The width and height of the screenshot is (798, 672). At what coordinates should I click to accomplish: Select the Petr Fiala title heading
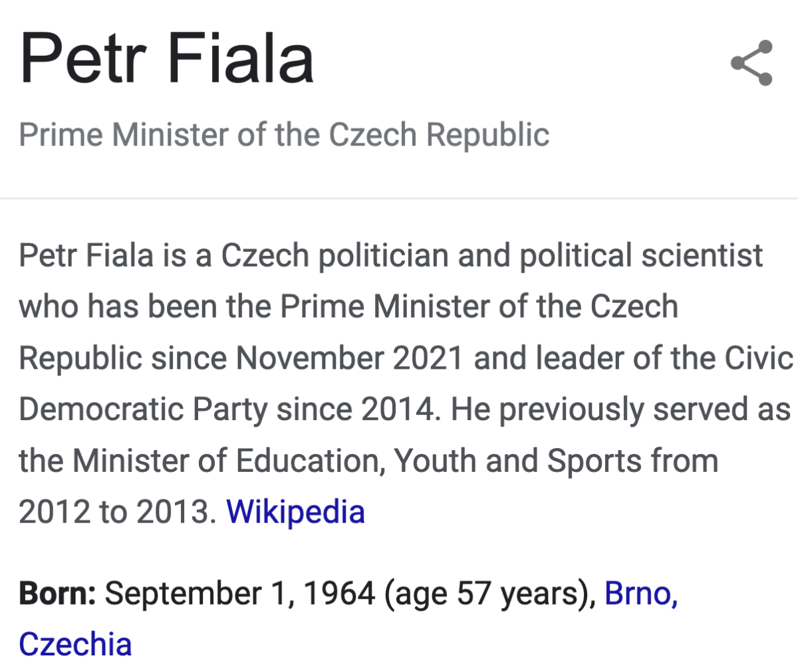pyautogui.click(x=166, y=59)
